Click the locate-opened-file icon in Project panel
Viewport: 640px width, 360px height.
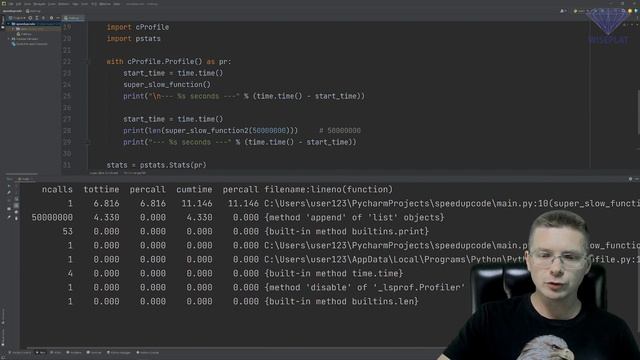pos(30,18)
